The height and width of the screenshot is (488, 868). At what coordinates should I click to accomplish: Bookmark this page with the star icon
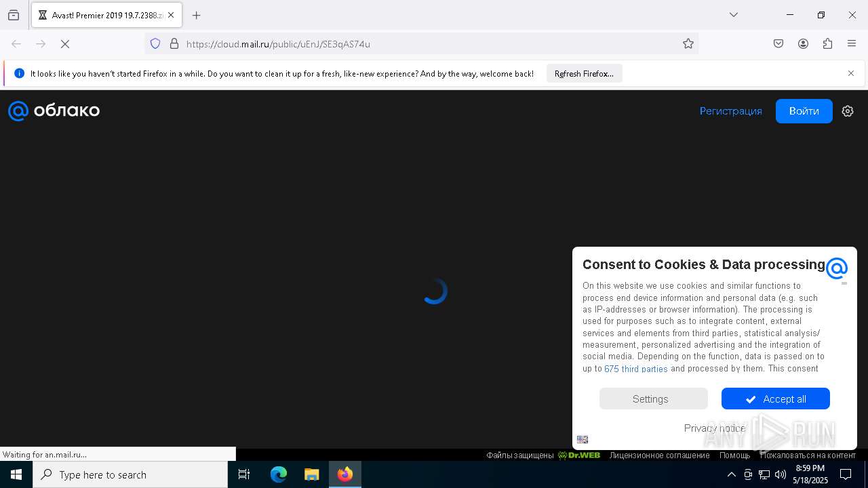click(x=688, y=44)
